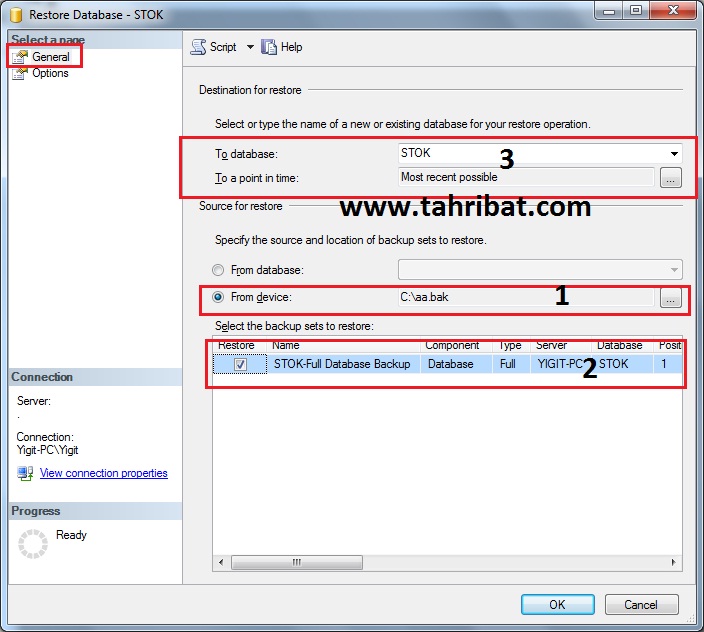Select the From database radio button

219,270
